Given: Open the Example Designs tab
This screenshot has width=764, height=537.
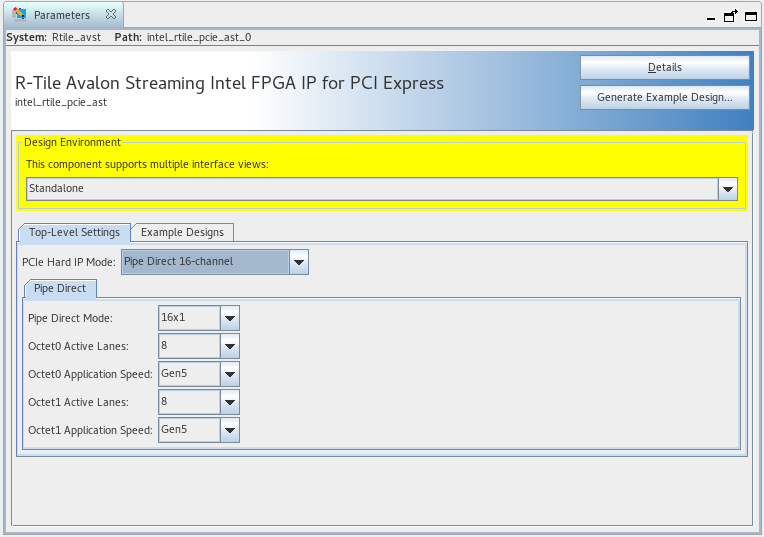Looking at the screenshot, I should click(182, 232).
